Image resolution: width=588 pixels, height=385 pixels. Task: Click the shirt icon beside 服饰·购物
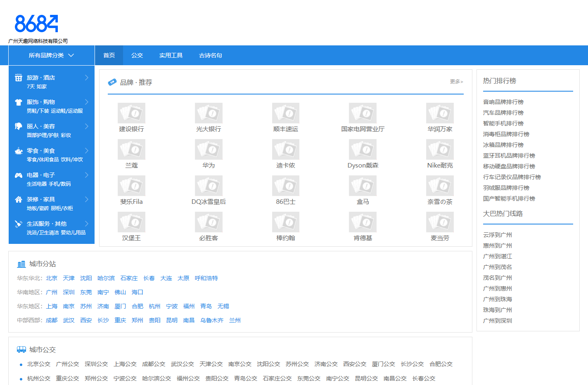click(x=19, y=102)
